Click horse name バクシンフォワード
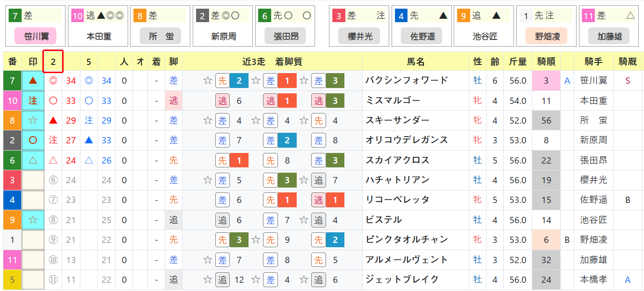This screenshot has width=644, height=291. [407, 80]
